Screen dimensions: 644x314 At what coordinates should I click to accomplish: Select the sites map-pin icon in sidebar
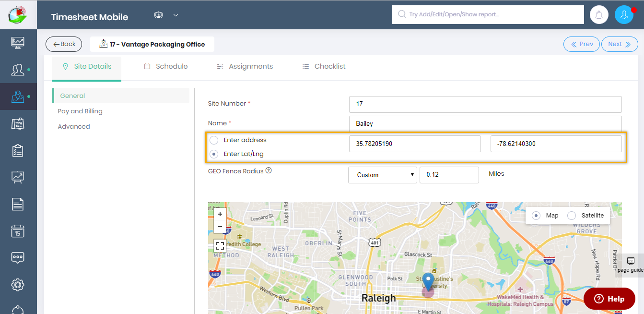click(18, 97)
